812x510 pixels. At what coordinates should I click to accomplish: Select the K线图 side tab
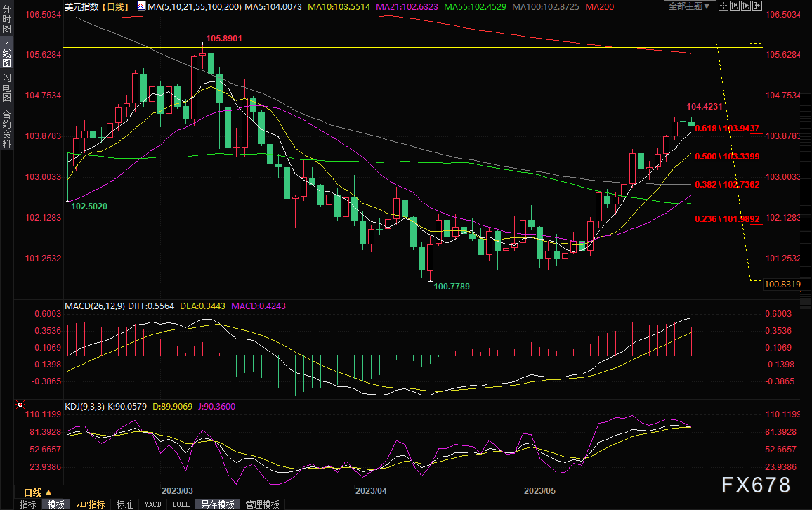[x=6, y=53]
